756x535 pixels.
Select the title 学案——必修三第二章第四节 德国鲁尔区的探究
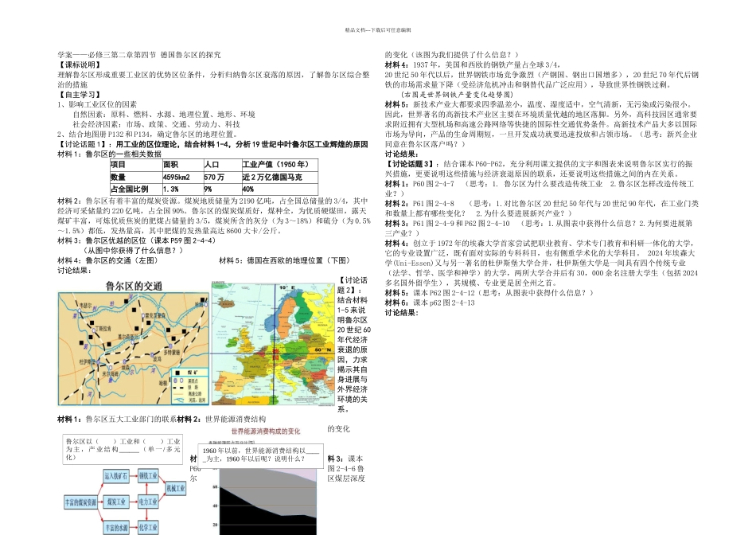[x=138, y=55]
